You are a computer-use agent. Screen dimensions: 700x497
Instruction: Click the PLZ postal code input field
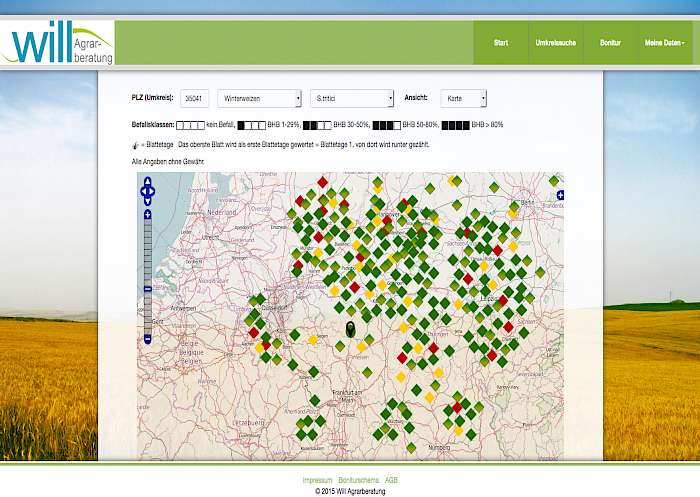click(194, 98)
